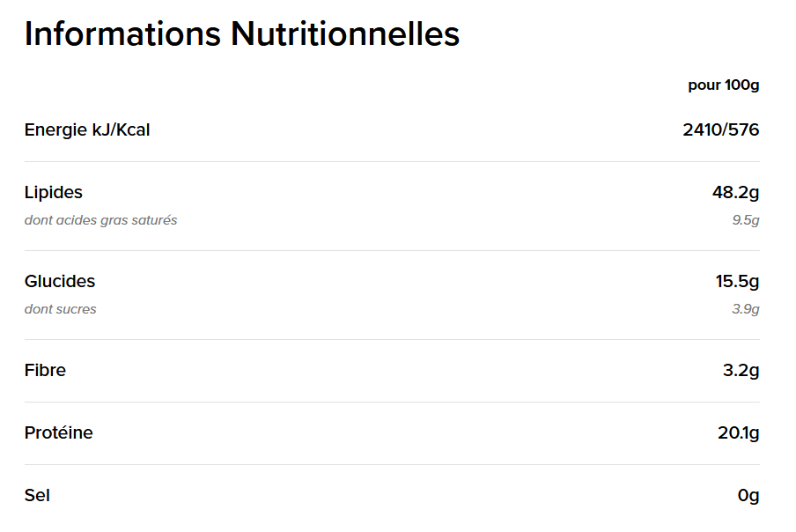This screenshot has width=796, height=532.
Task: Click the sugars value 3.9g
Action: tap(745, 309)
